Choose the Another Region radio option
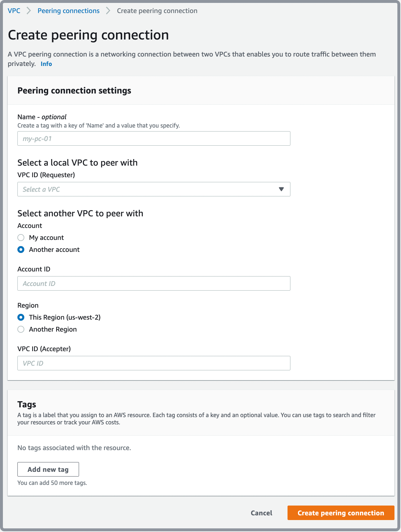The height and width of the screenshot is (532, 401). point(21,329)
